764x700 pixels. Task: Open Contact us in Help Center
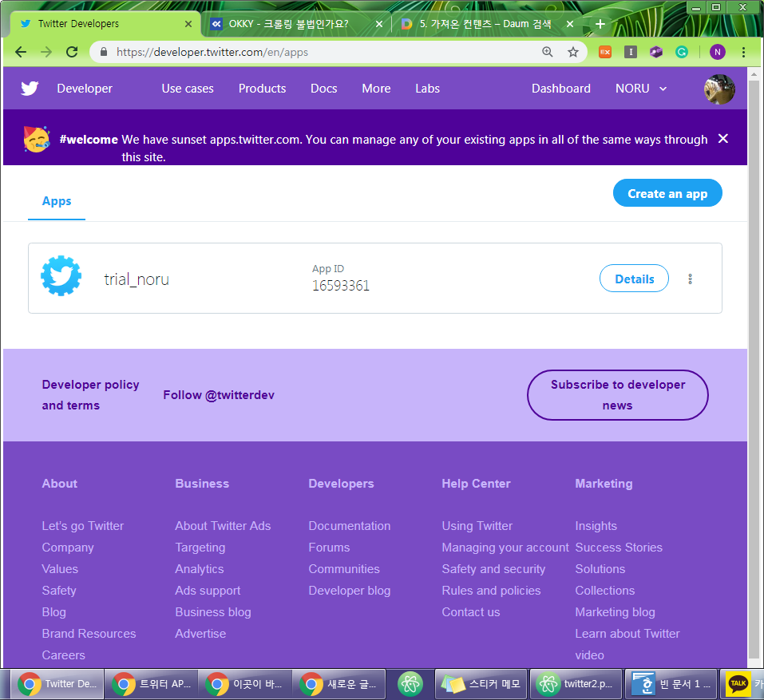(x=471, y=612)
